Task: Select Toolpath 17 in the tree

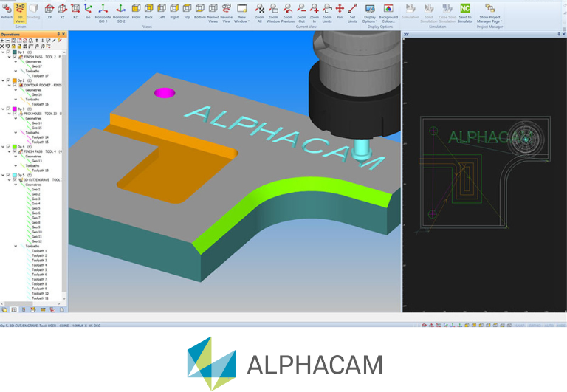Action: point(40,76)
